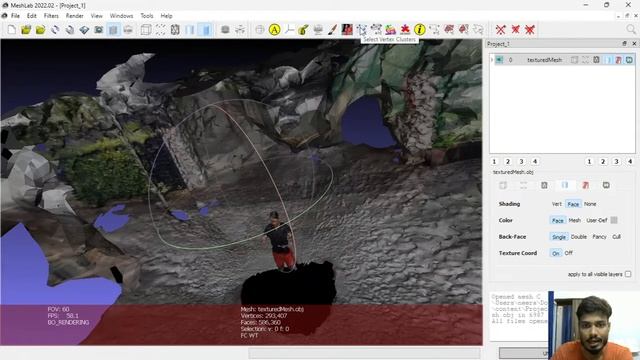Open the Render menu
This screenshot has width=640, height=360.
coord(74,16)
